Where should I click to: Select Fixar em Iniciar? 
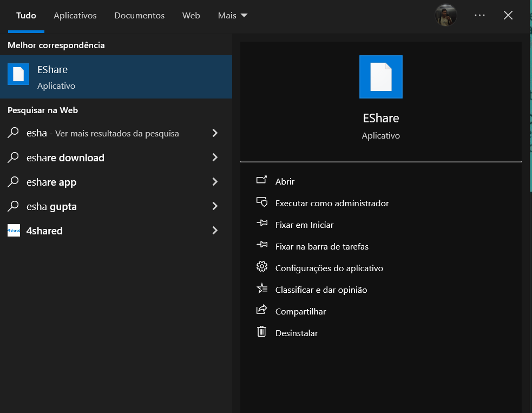tap(304, 225)
